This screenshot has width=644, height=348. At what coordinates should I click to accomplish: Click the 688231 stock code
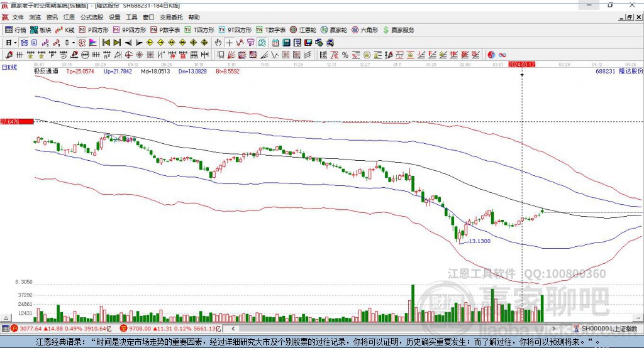606,71
